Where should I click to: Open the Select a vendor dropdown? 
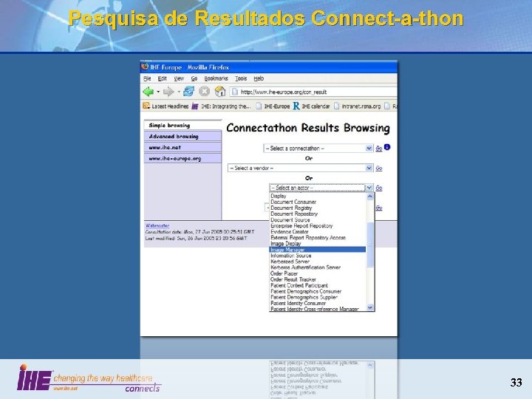[x=300, y=168]
